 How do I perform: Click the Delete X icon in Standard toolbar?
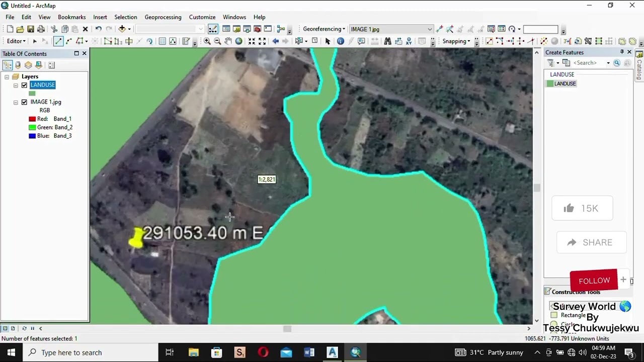pyautogui.click(x=85, y=29)
